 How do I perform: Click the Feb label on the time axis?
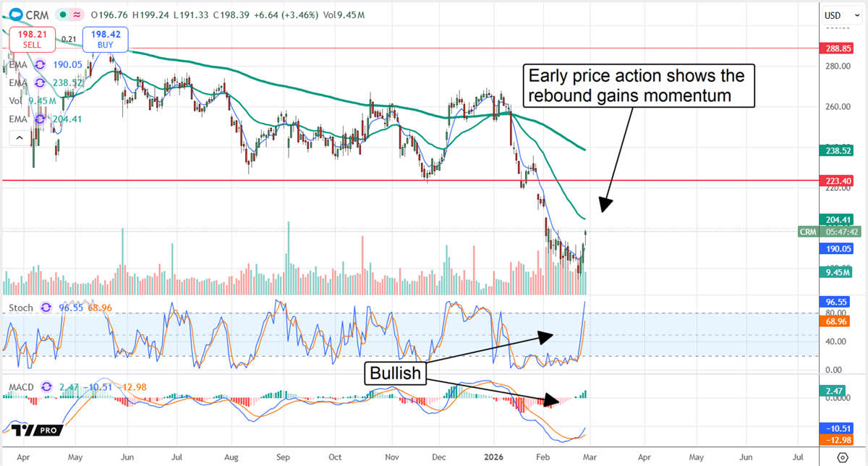542,458
